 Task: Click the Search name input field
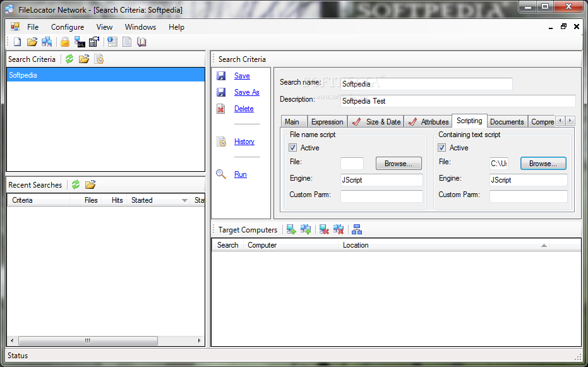[x=426, y=84]
